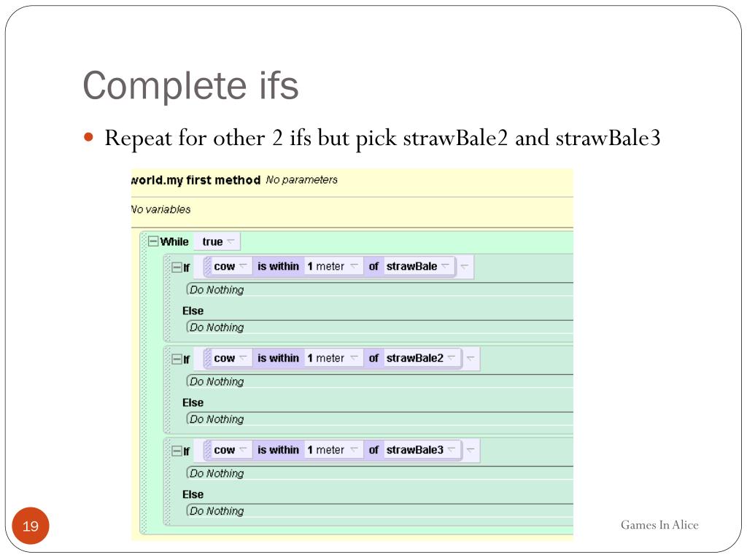Collapse the While loop block
This screenshot has height=560, width=747.
pos(153,241)
